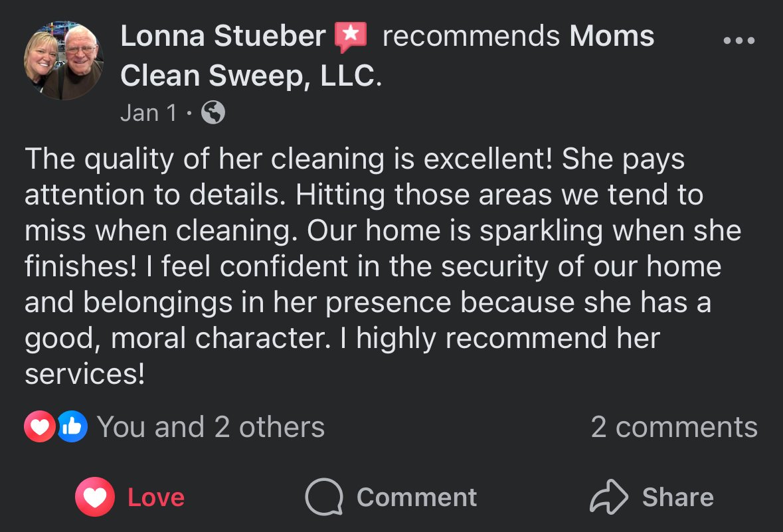Tap the Share button label
Image resolution: width=783 pixels, height=532 pixels.
click(678, 497)
